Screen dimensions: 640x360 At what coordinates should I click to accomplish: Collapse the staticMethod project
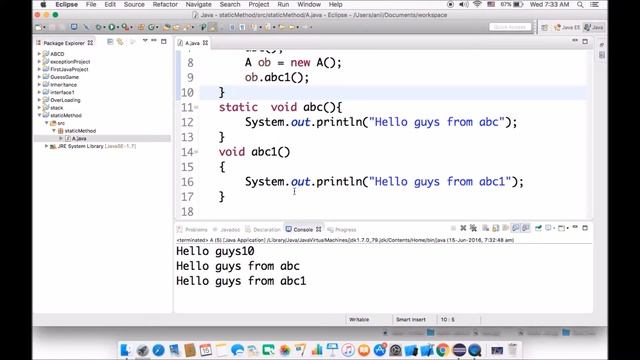pyautogui.click(x=39, y=116)
